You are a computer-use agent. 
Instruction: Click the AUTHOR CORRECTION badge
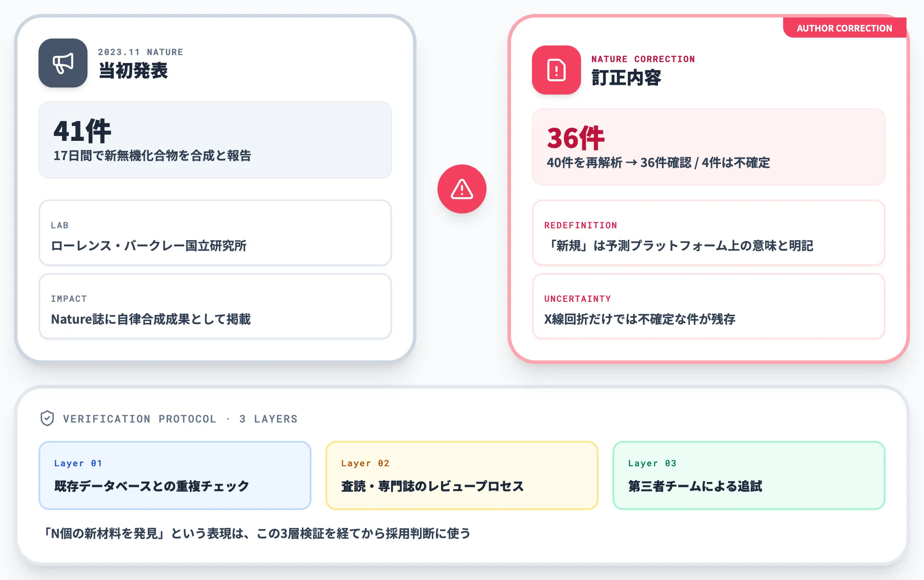[844, 28]
